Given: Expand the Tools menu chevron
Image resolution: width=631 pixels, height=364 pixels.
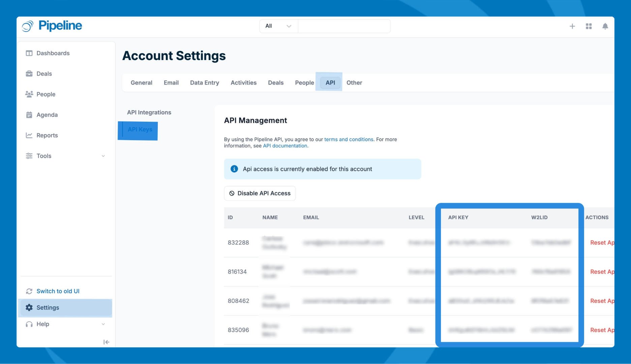Looking at the screenshot, I should [x=103, y=156].
